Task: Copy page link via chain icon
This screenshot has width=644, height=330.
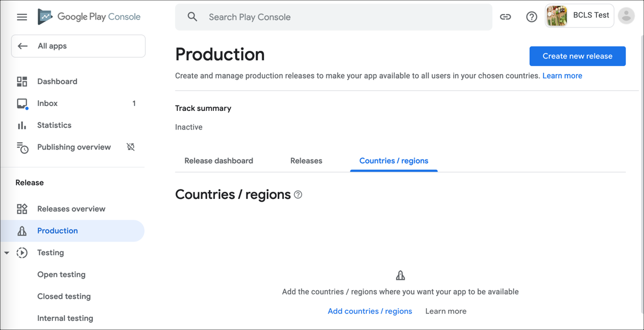Action: pos(505,17)
